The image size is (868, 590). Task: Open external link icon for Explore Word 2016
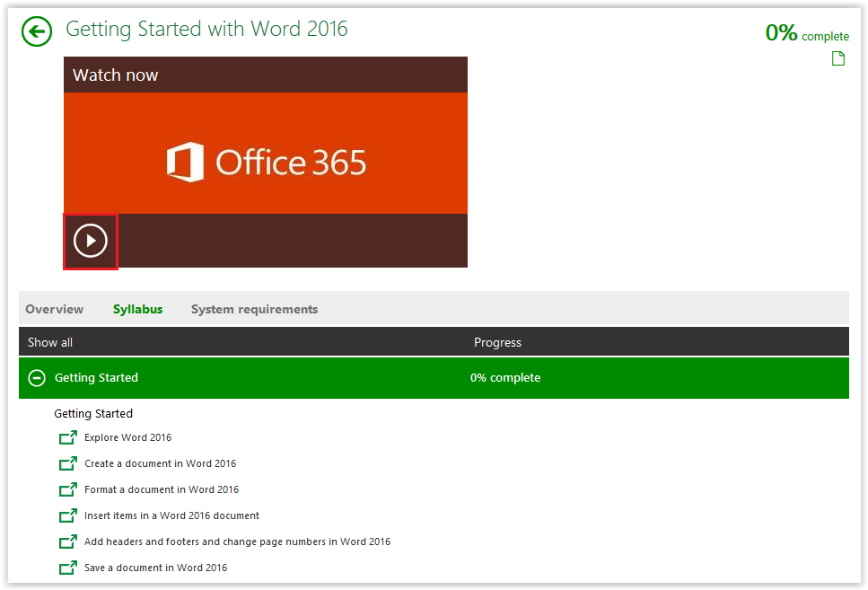(68, 437)
